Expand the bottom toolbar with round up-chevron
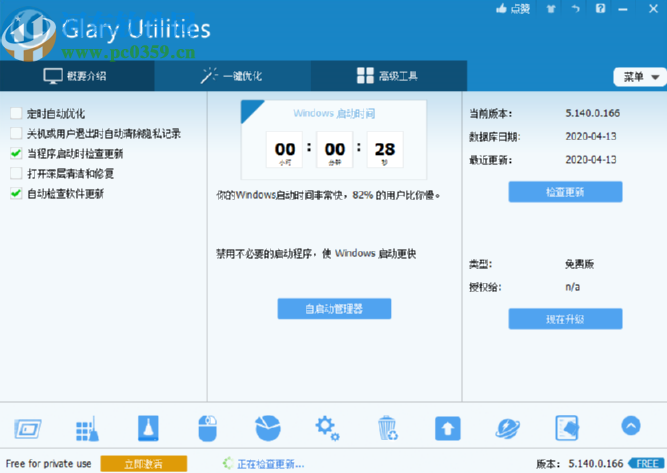This screenshot has width=667, height=473. click(x=630, y=425)
